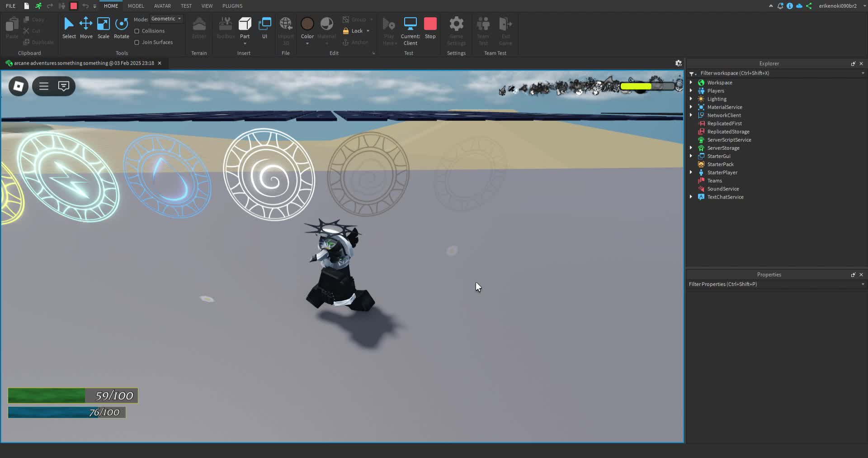Image resolution: width=868 pixels, height=458 pixels.
Task: Select the Move tool
Action: pos(86,28)
